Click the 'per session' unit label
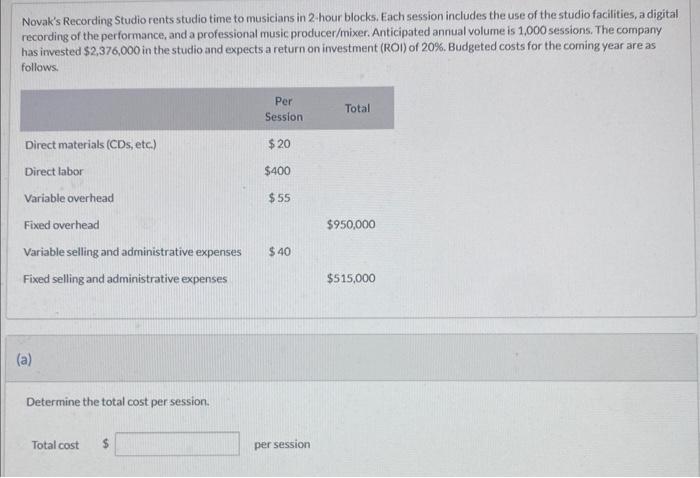The image size is (700, 478). click(282, 445)
